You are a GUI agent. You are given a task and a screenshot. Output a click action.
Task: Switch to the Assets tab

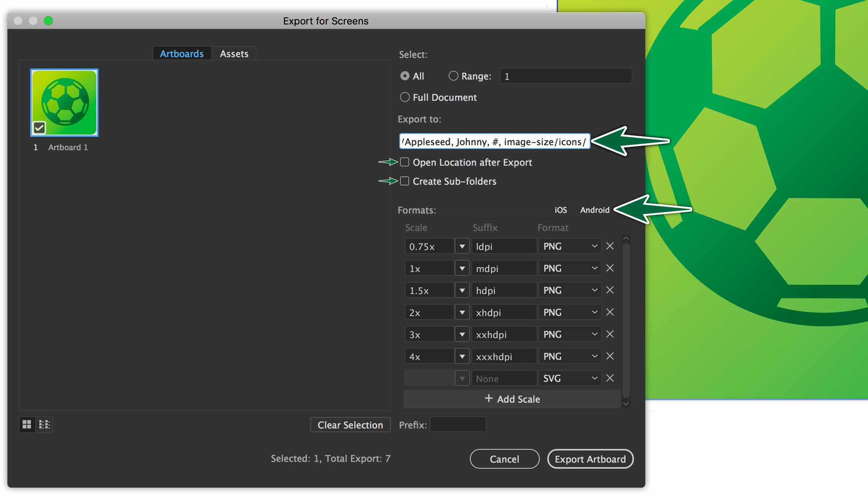[234, 53]
